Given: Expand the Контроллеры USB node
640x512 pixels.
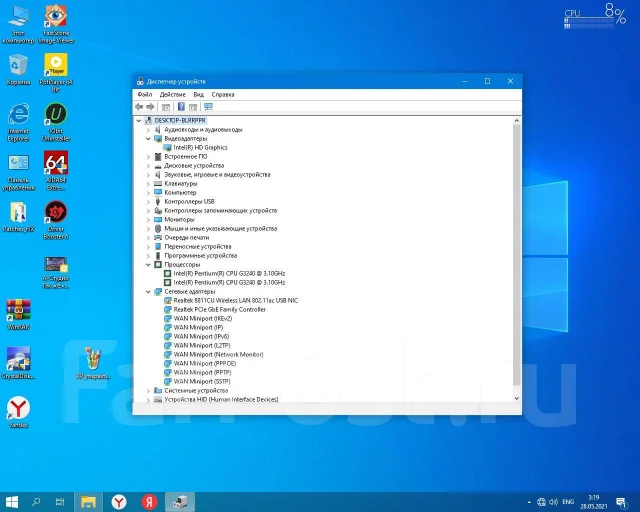Looking at the screenshot, I should (x=149, y=201).
